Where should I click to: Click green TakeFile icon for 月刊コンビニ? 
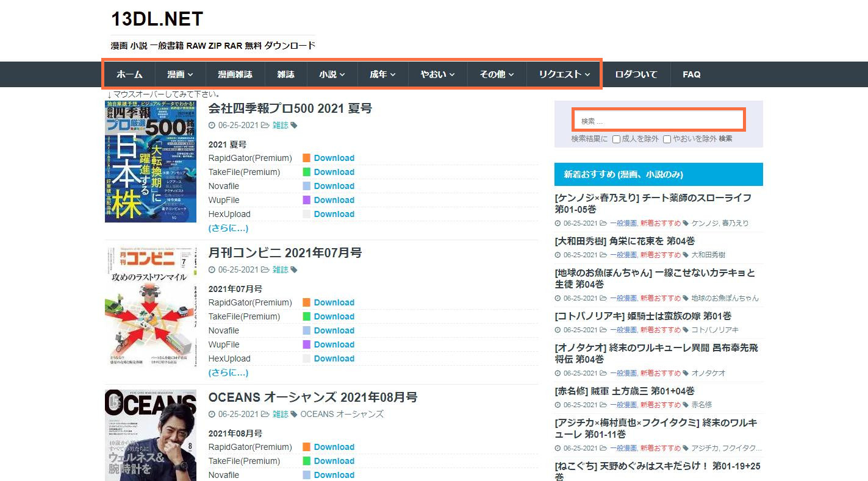pyautogui.click(x=307, y=316)
